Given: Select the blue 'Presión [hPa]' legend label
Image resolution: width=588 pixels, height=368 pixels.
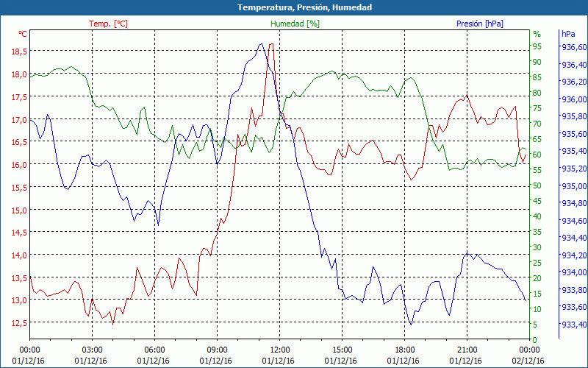Looking at the screenshot, I should 480,24.
